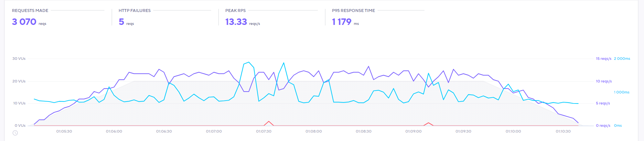Click the 2 000ms axis label
Viewport: 644px width, 141px height.
point(622,59)
